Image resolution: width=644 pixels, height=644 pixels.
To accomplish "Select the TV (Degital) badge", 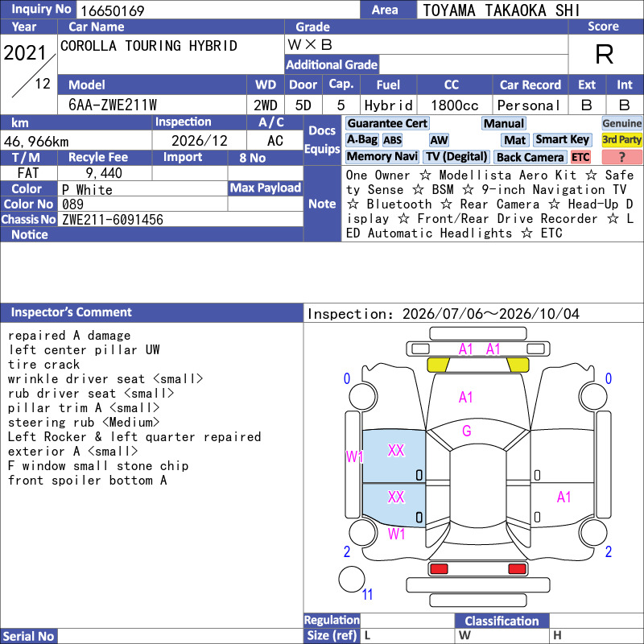I will [x=456, y=156].
